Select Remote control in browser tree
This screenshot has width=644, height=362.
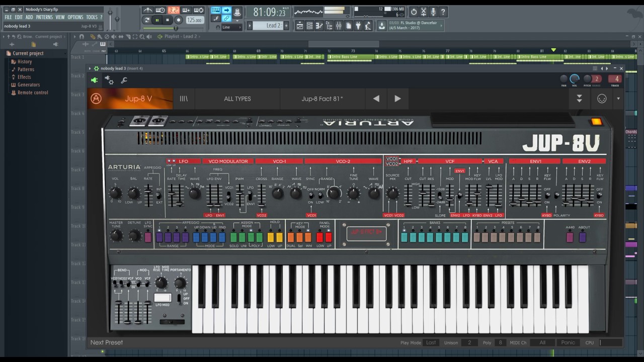33,93
